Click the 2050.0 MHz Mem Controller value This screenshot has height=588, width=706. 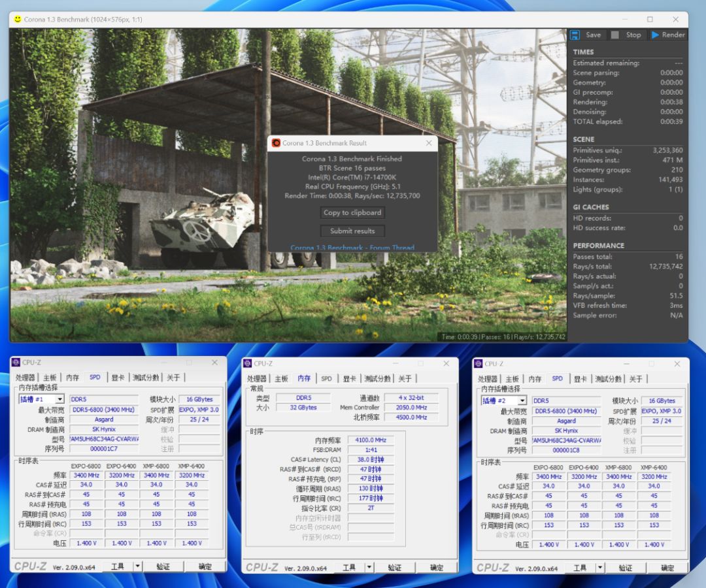pos(411,408)
